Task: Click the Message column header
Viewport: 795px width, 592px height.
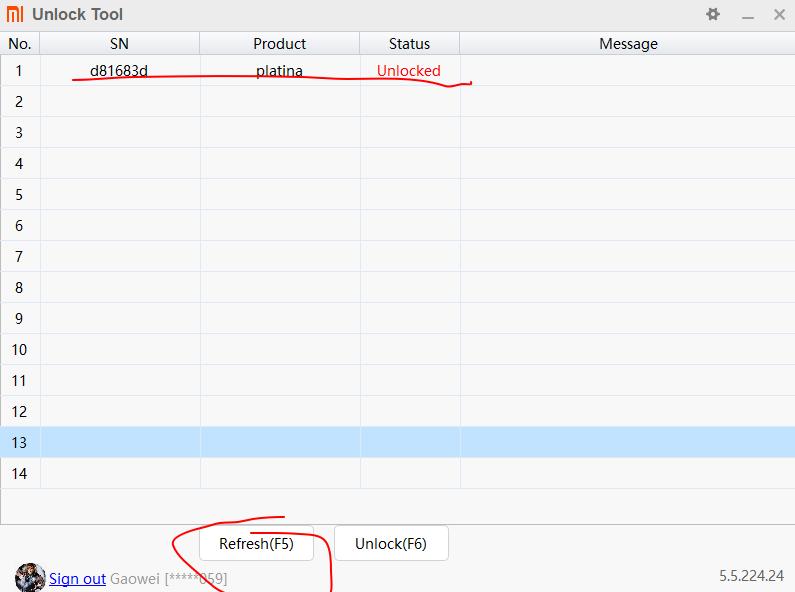Action: pos(628,44)
